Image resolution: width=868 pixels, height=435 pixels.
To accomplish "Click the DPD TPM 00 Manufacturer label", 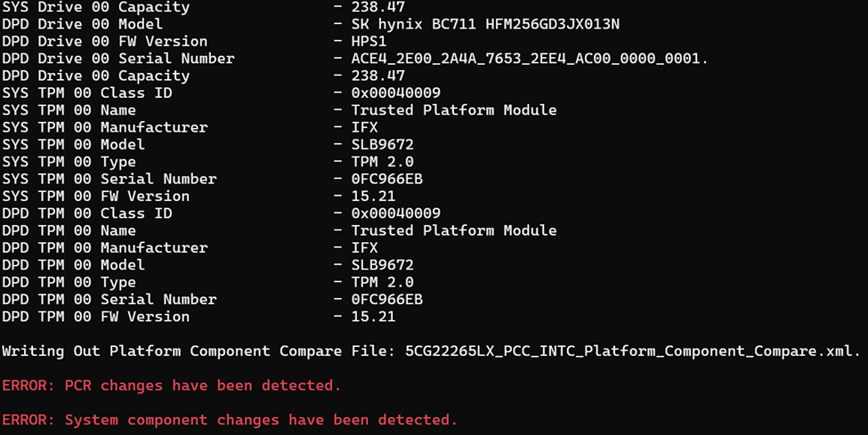I will [x=105, y=248].
